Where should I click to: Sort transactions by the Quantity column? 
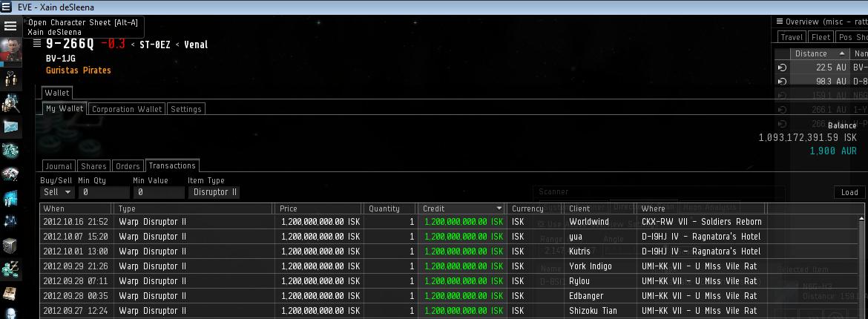coord(390,208)
